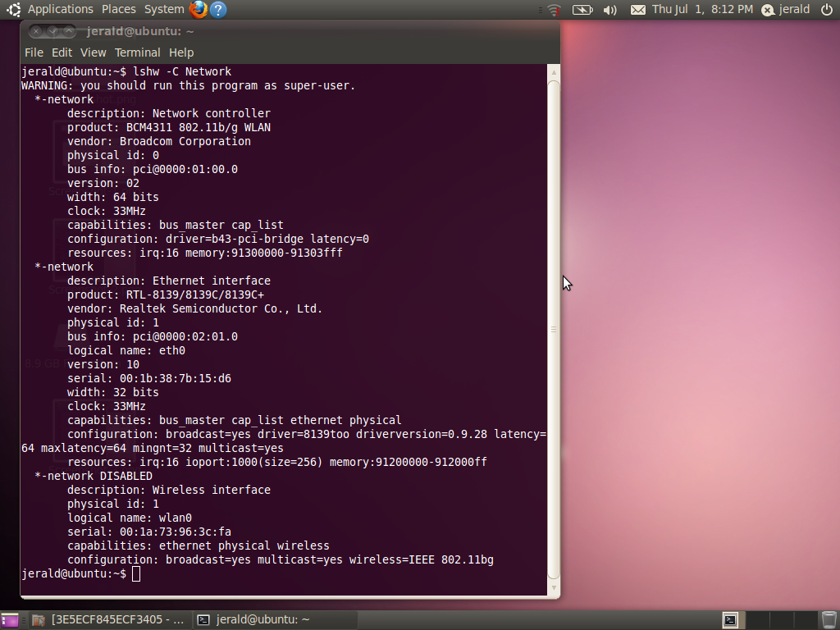
Task: Click the terminal's vertical scrollbar
Action: click(x=554, y=328)
